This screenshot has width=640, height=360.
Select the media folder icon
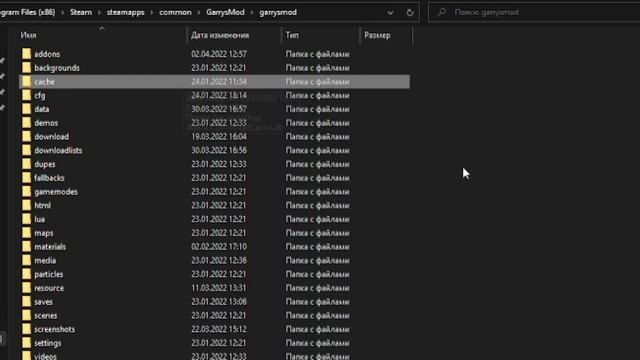pos(27,260)
